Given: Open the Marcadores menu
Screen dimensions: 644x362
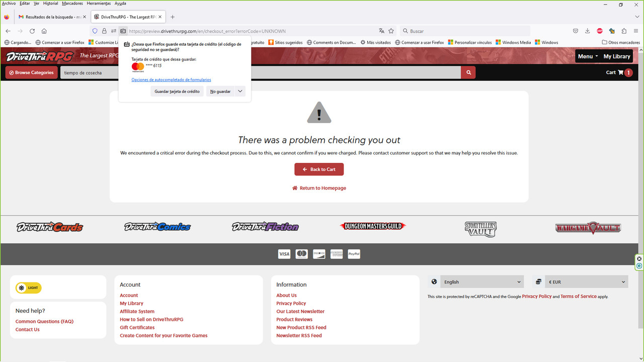Looking at the screenshot, I should (x=72, y=4).
